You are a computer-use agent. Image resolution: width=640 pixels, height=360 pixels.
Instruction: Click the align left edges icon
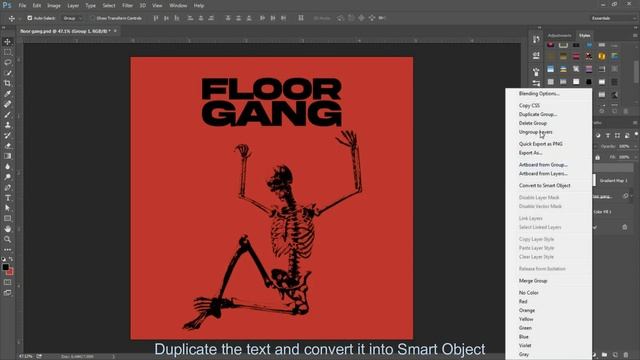click(190, 18)
